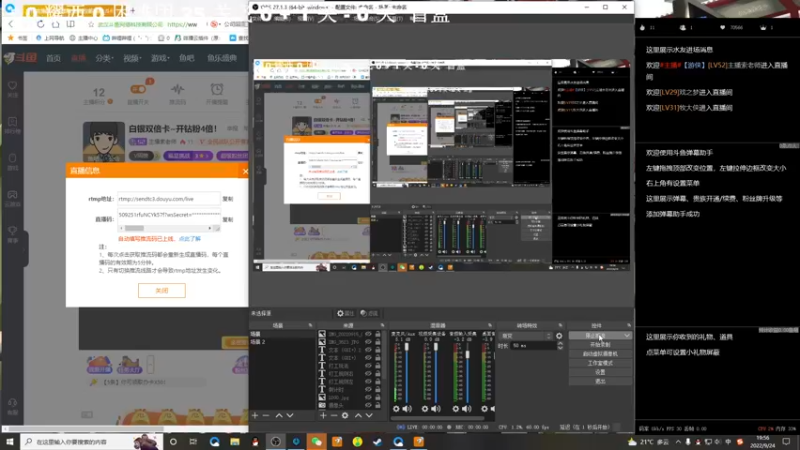Open 鱼吧 on Douyu navigation
This screenshot has height=450, width=800.
186,58
